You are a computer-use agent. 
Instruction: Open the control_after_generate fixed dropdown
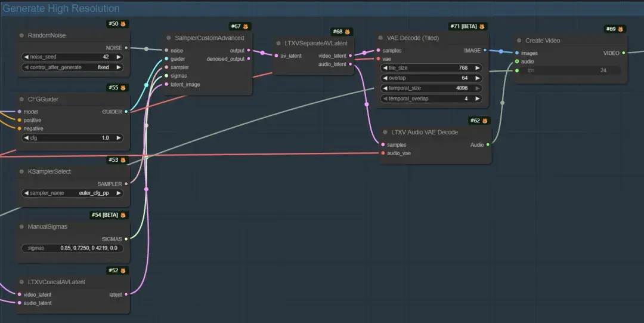[x=72, y=67]
